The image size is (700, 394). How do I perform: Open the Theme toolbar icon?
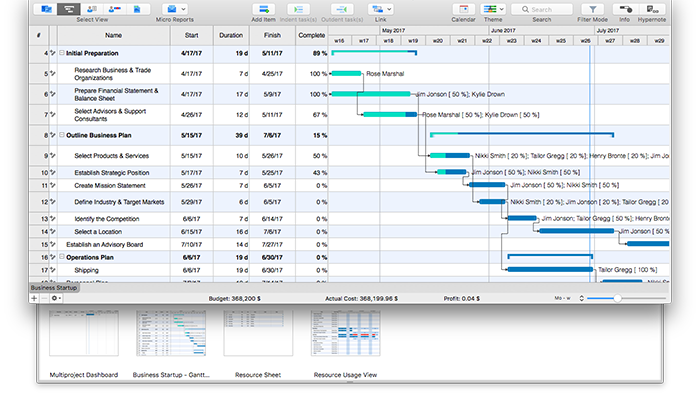[490, 9]
